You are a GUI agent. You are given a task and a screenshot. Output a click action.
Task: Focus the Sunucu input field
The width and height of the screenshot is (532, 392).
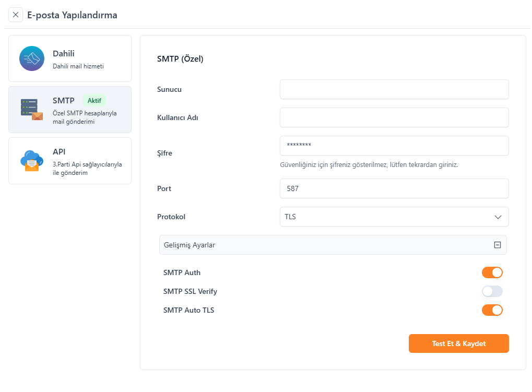click(x=394, y=89)
